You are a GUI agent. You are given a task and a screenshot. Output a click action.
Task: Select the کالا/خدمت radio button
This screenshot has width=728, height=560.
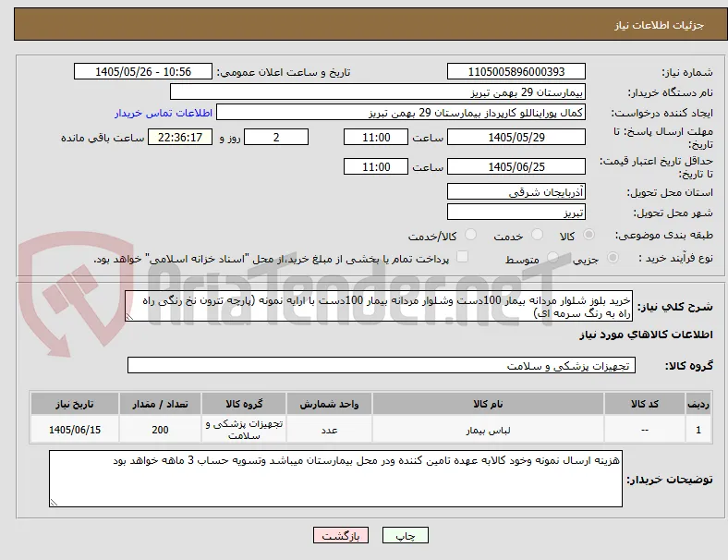pos(470,235)
